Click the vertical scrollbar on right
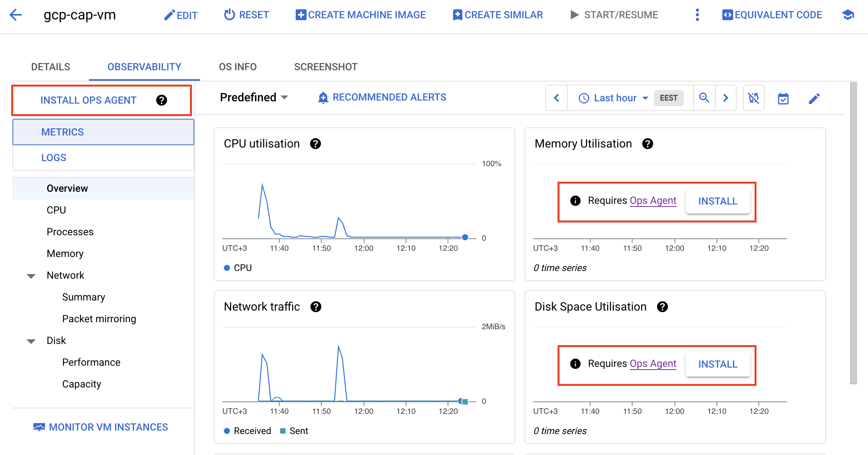Image resolution: width=868 pixels, height=455 pixels. point(853,233)
